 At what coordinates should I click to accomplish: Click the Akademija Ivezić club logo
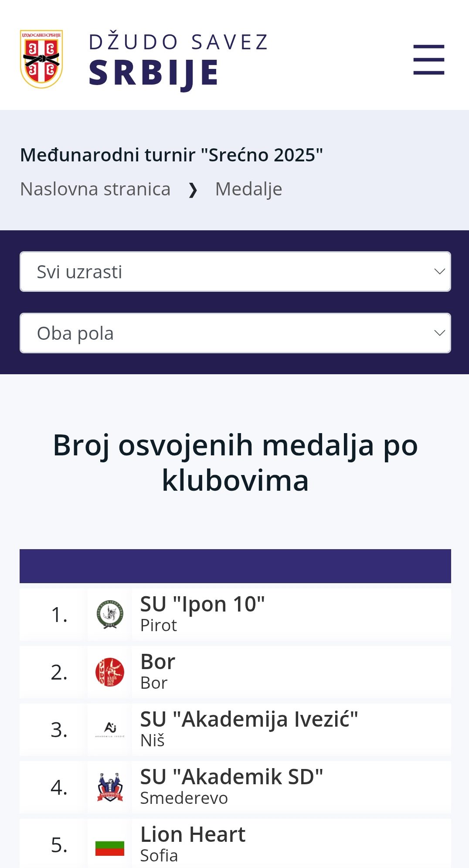coord(110,729)
